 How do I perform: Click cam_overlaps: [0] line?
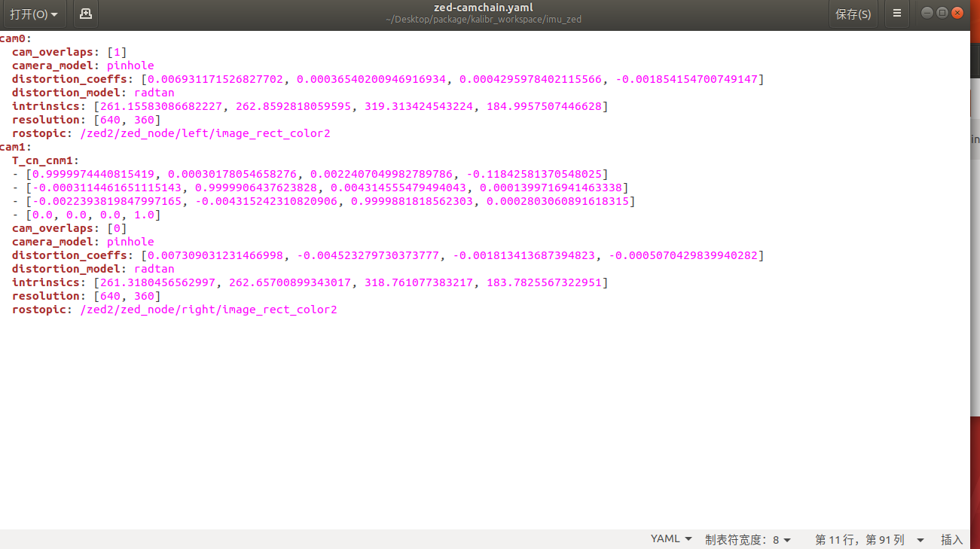(70, 228)
